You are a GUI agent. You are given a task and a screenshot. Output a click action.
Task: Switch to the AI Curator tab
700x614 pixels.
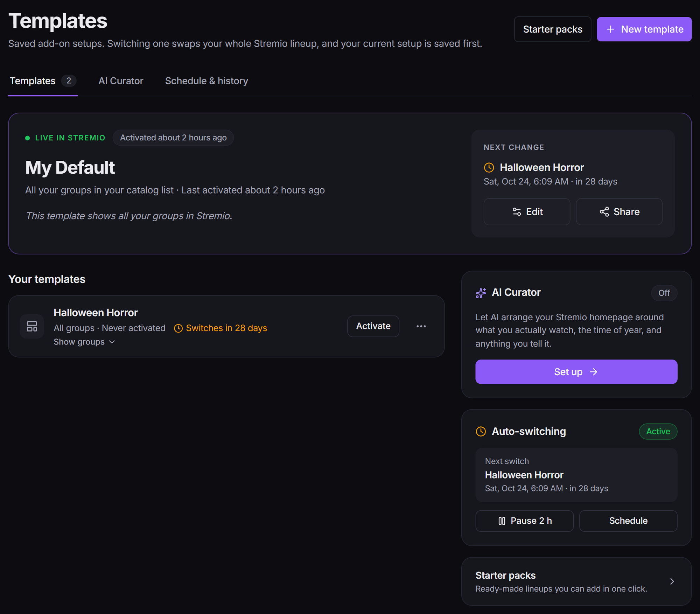[121, 81]
